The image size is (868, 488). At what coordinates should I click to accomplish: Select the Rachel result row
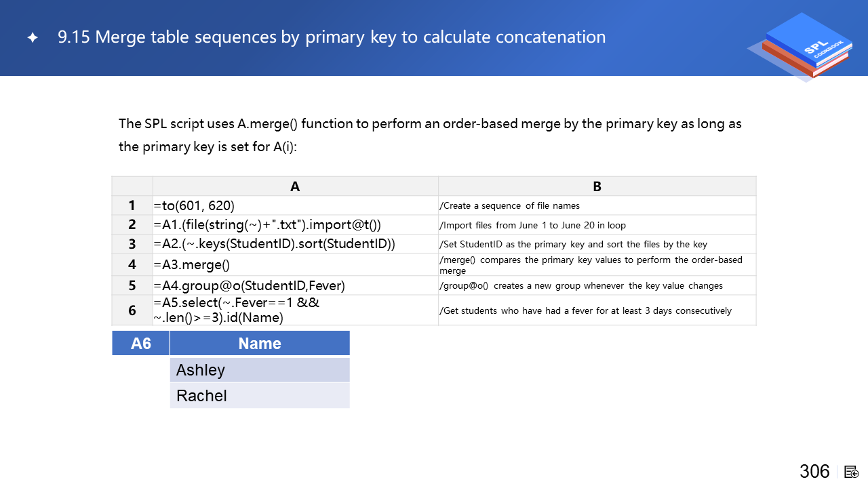point(260,396)
